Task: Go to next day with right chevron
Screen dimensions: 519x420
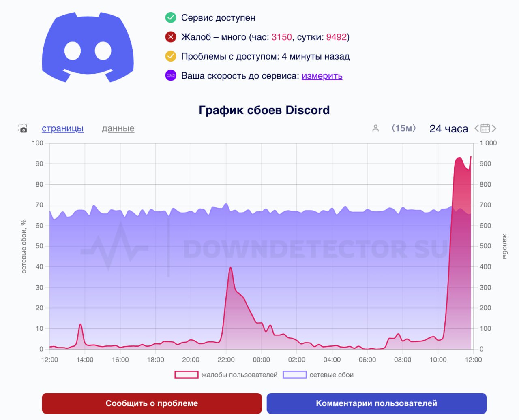Action: 494,128
